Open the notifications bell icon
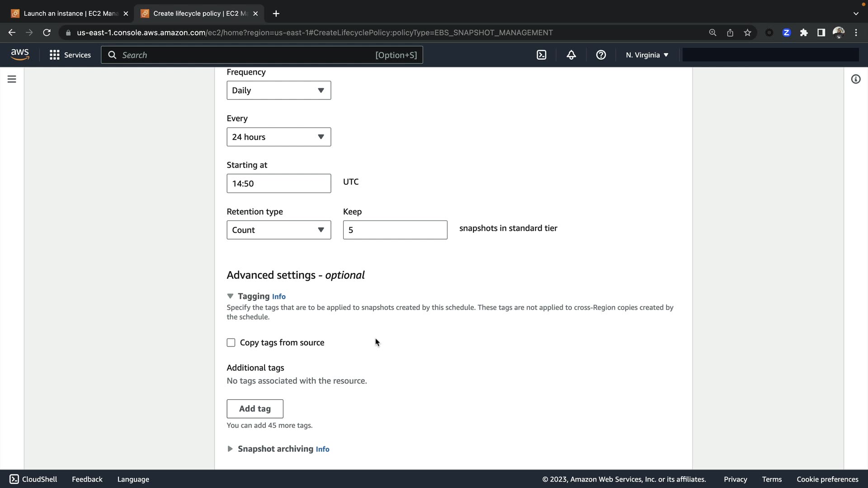The width and height of the screenshot is (868, 488). click(571, 55)
